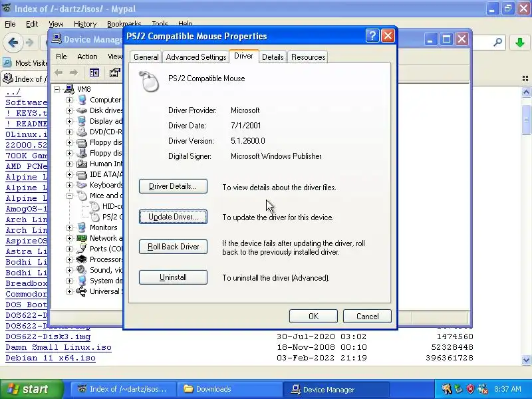The width and height of the screenshot is (532, 399).
Task: Click Device Manager back toolbar arrow
Action: point(59,72)
